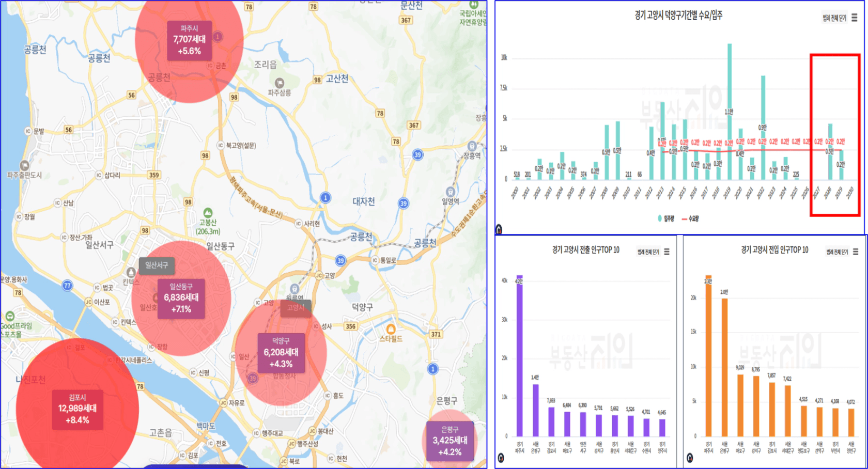Open hamburger menu of 덕양구 수요/입주 chart
The image size is (868, 469).
[x=855, y=18]
